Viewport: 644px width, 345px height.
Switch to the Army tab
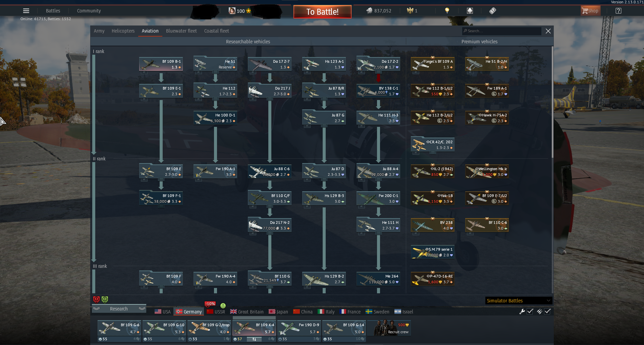pos(99,31)
